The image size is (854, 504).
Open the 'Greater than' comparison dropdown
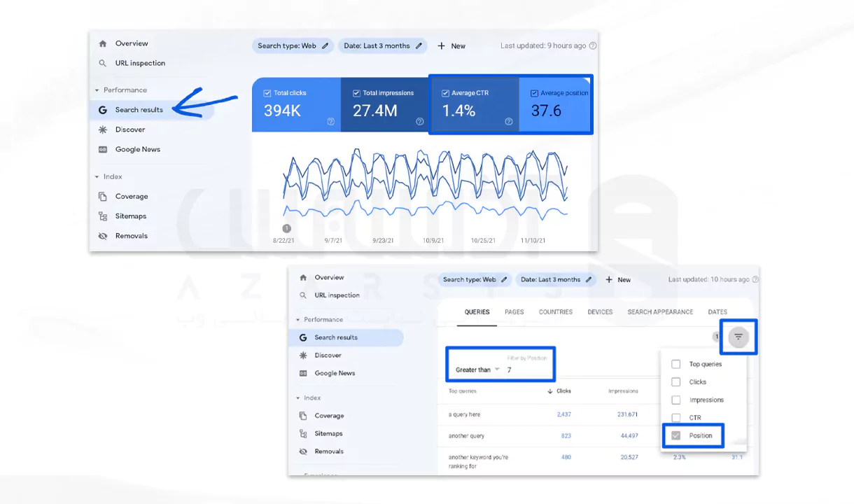coord(478,370)
